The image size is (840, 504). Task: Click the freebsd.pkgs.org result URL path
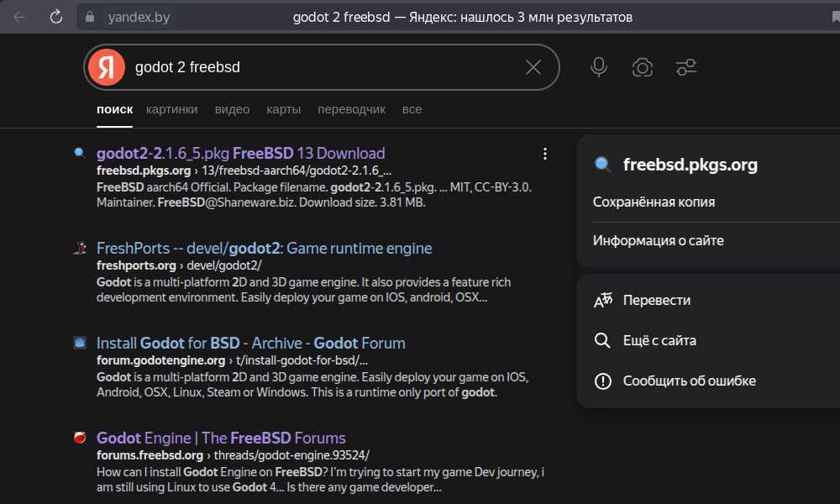pos(244,171)
